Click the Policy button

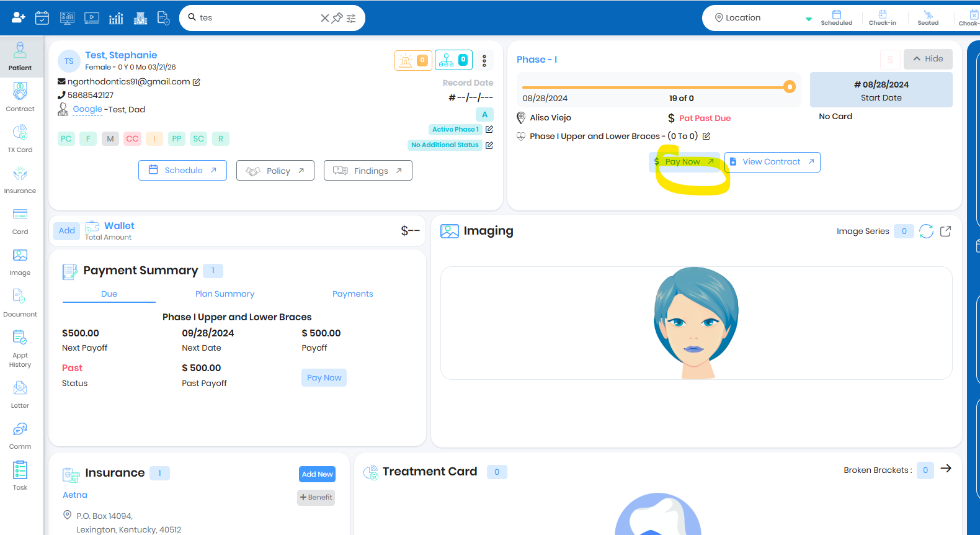(275, 171)
